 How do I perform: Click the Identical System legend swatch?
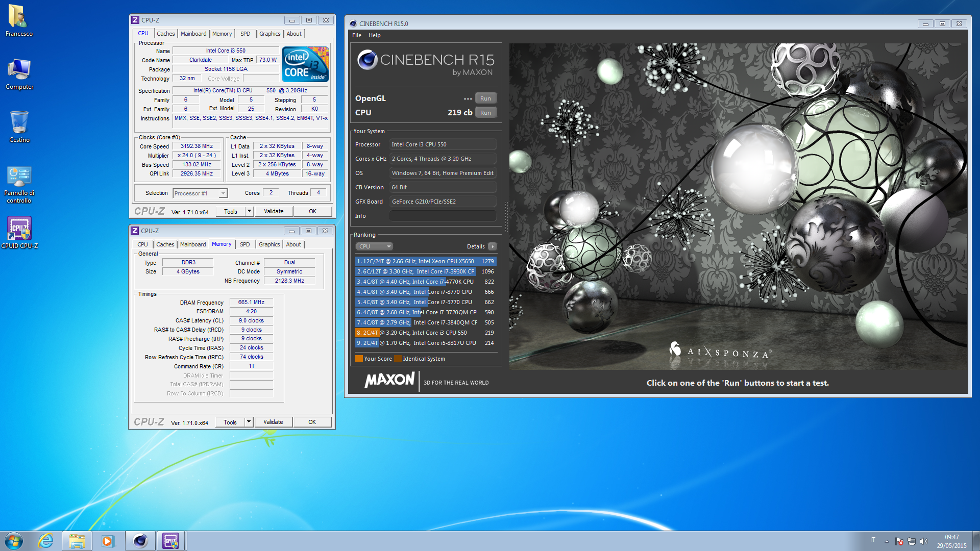(398, 359)
